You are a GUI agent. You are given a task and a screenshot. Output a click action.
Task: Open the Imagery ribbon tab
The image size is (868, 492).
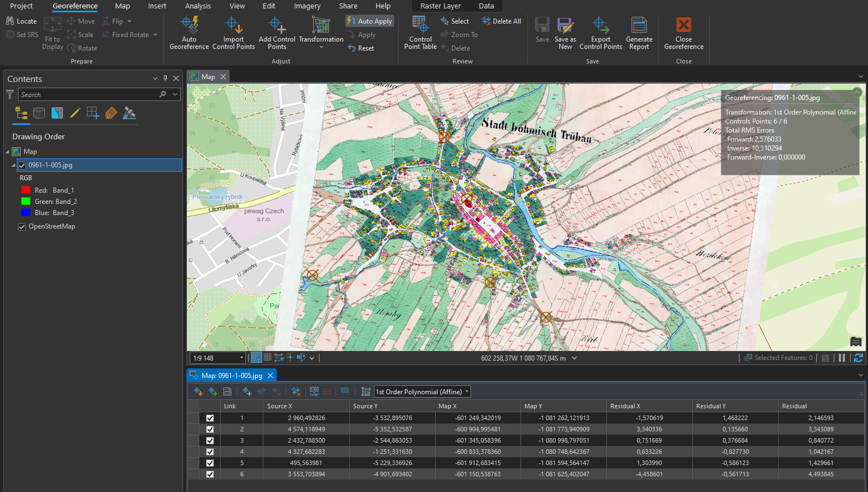(x=307, y=6)
